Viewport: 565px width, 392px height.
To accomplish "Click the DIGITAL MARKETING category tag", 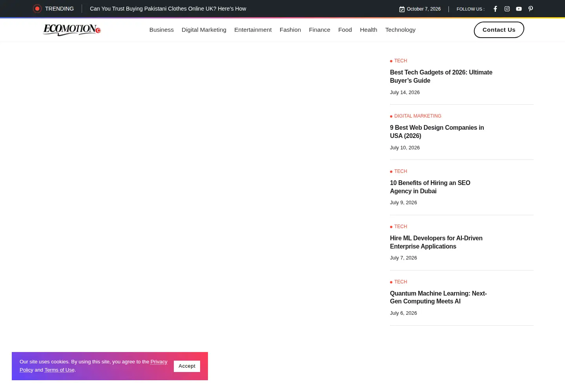I will click(x=417, y=116).
